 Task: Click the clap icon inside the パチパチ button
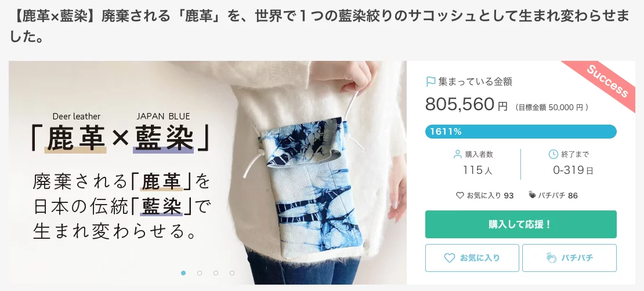[551, 258]
